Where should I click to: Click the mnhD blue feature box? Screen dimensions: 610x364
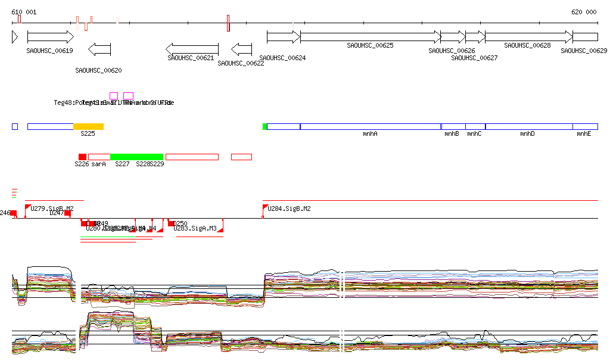(x=529, y=126)
